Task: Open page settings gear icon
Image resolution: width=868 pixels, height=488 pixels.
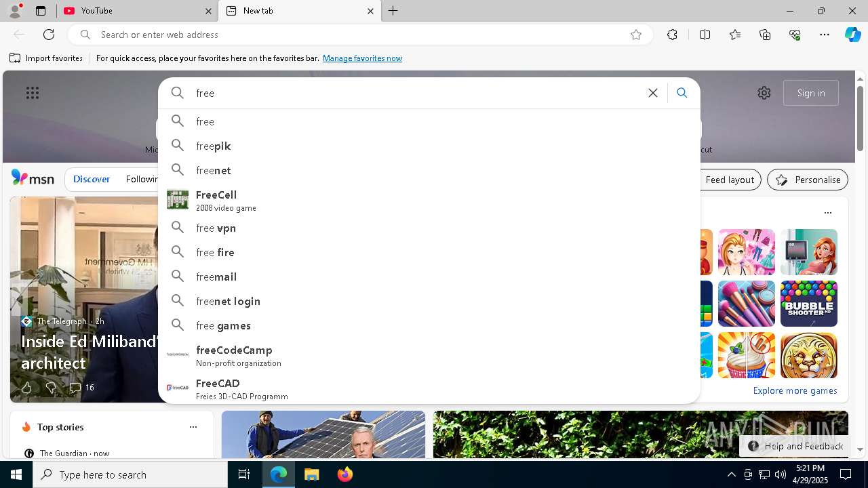Action: pyautogui.click(x=764, y=93)
